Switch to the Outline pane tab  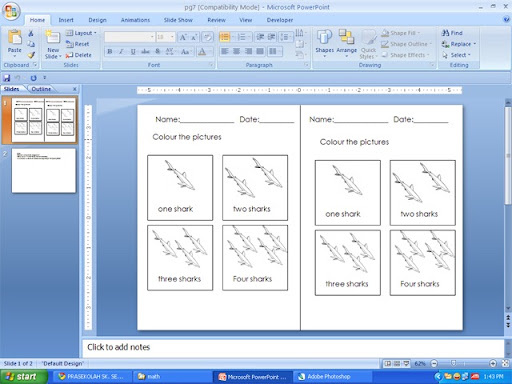(41, 89)
